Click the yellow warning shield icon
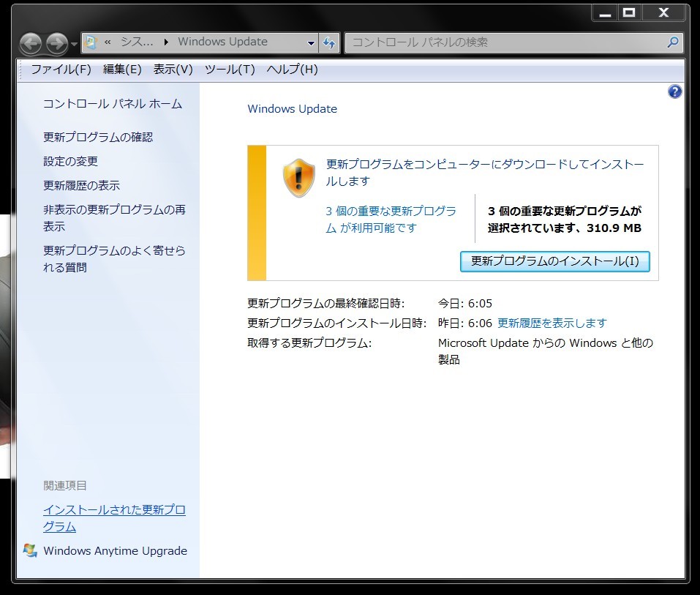700x595 pixels. click(x=298, y=178)
